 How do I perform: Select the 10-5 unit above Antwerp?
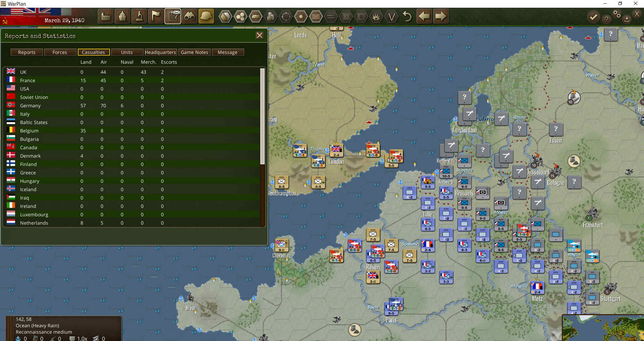[446, 171]
